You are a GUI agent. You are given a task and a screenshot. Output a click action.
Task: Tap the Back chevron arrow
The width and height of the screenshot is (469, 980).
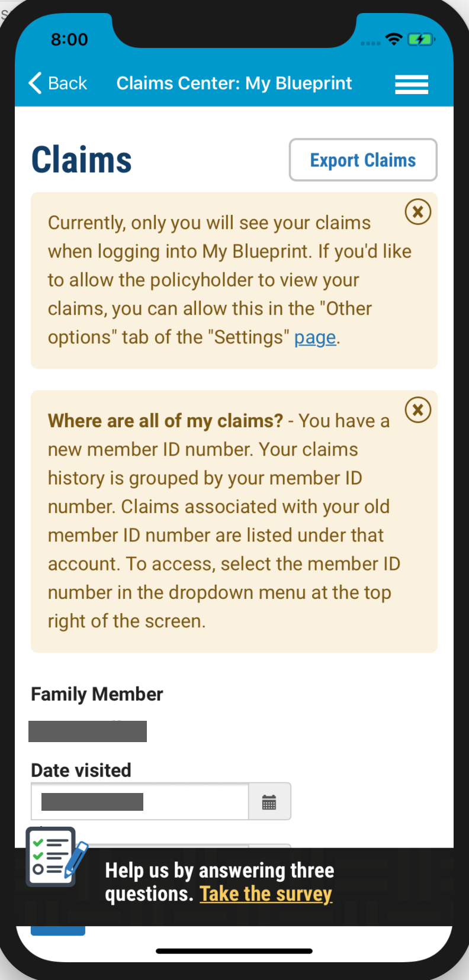coord(35,83)
